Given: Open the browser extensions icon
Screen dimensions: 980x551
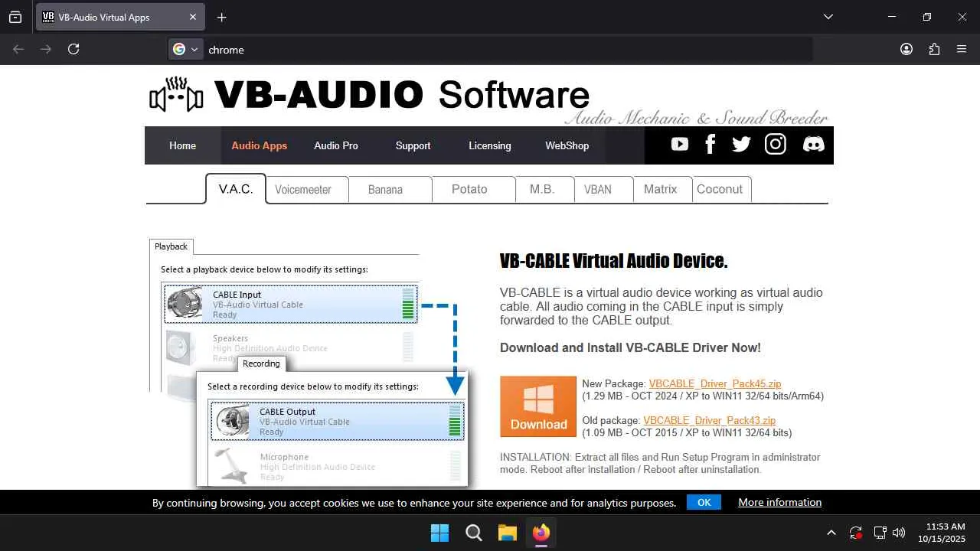Looking at the screenshot, I should [x=934, y=49].
